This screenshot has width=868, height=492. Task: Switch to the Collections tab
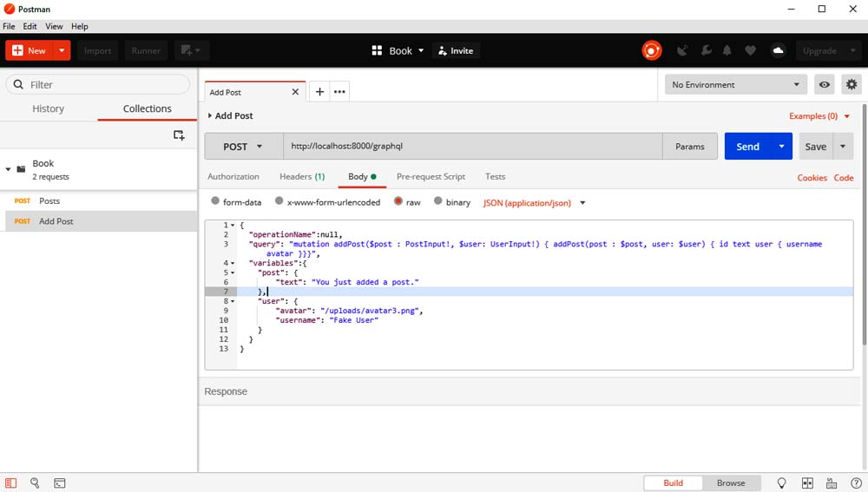[148, 108]
